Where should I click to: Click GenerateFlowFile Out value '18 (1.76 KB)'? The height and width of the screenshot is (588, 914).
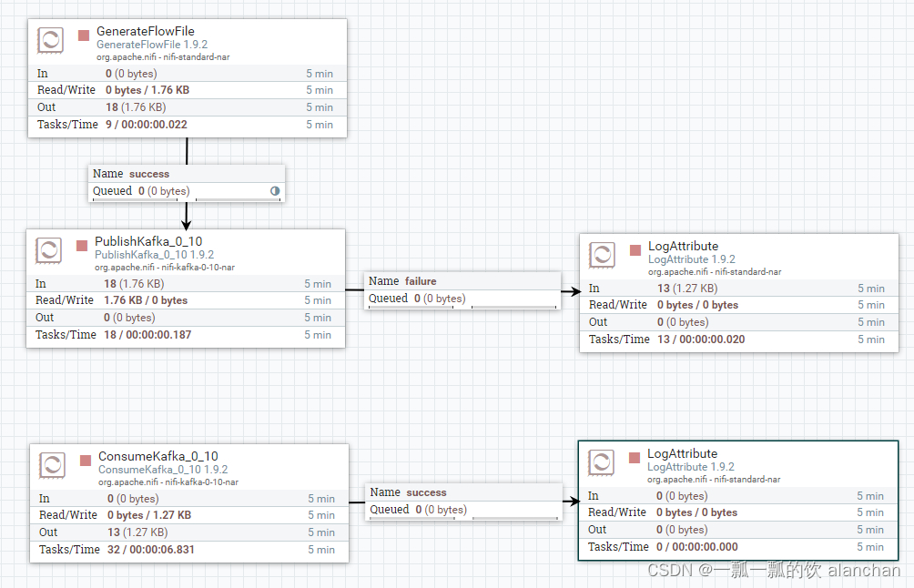(x=136, y=107)
